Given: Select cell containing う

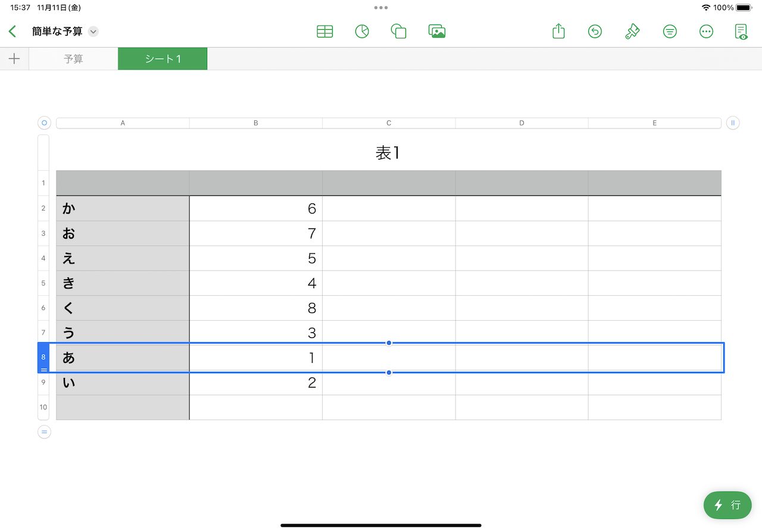Looking at the screenshot, I should tap(123, 332).
